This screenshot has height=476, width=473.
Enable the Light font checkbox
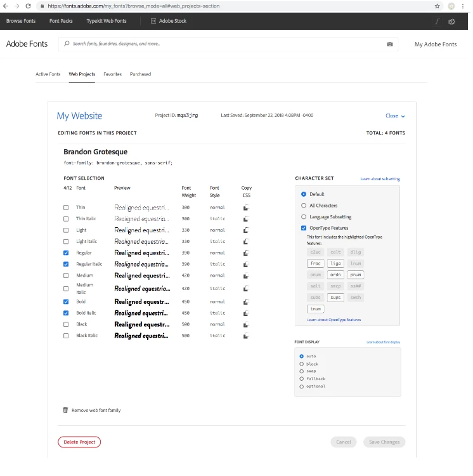66,230
